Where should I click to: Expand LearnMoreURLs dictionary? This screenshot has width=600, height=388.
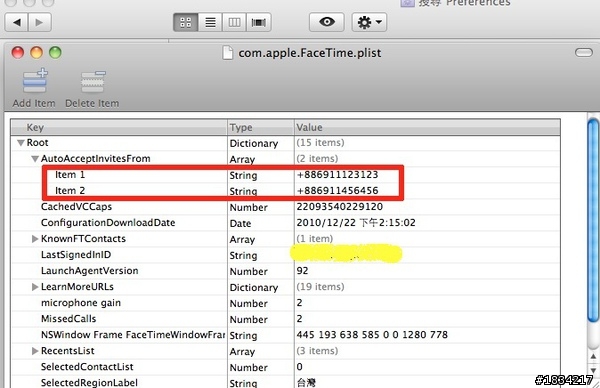click(35, 287)
